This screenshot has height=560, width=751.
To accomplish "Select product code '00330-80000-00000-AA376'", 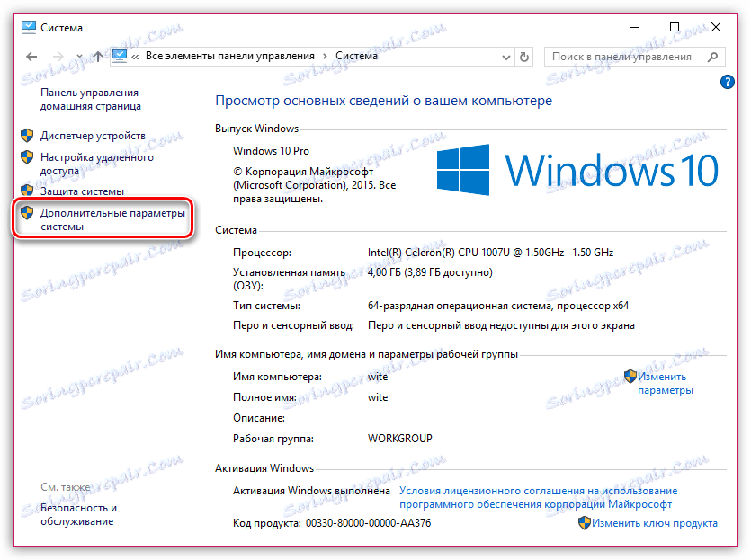I will pos(369,523).
